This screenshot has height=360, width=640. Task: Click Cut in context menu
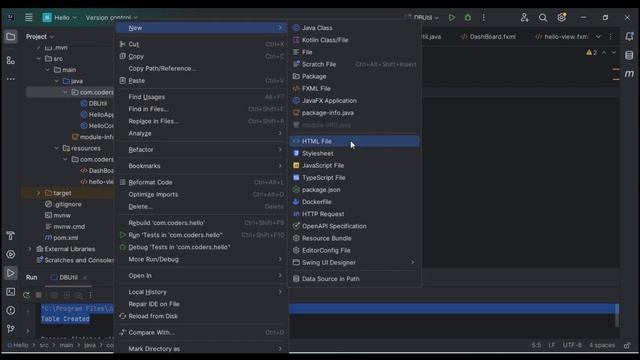coord(201,44)
